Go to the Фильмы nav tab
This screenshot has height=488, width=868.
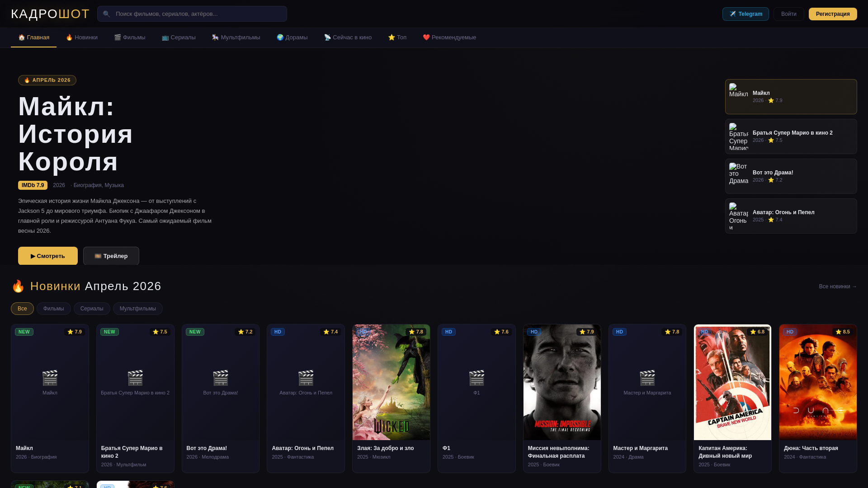click(x=130, y=38)
